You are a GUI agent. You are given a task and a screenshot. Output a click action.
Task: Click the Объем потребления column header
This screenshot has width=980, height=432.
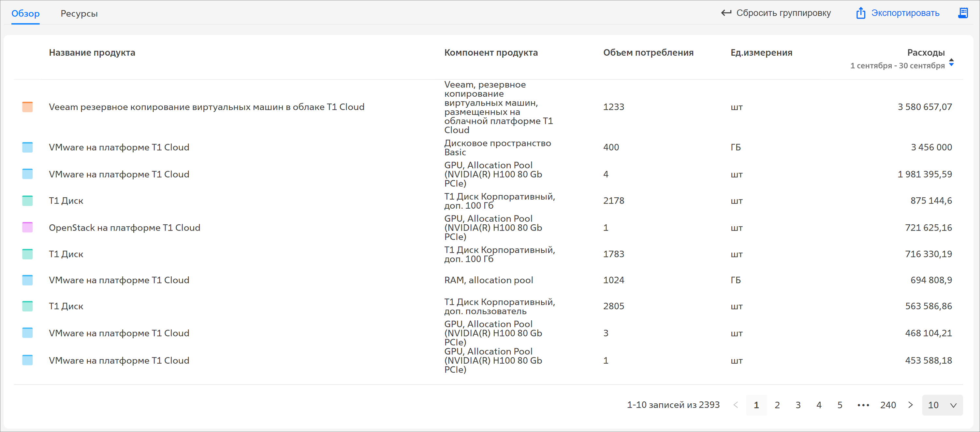tap(648, 52)
